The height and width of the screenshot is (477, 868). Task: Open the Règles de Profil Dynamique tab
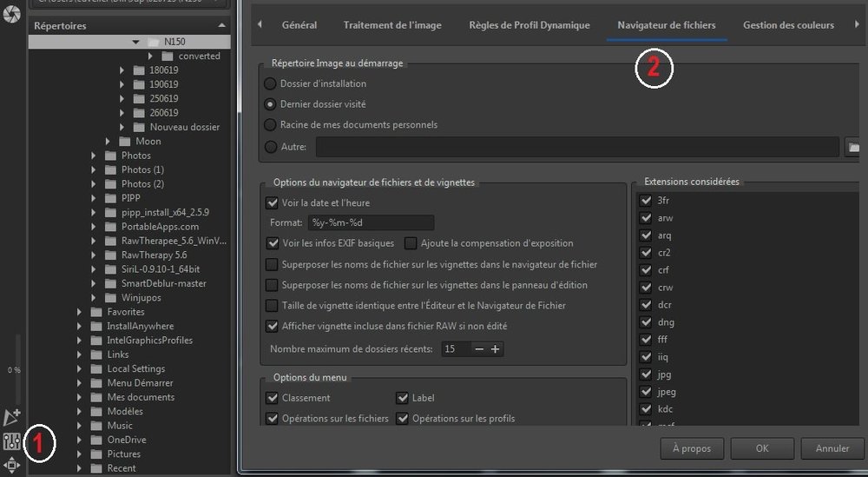click(x=529, y=25)
